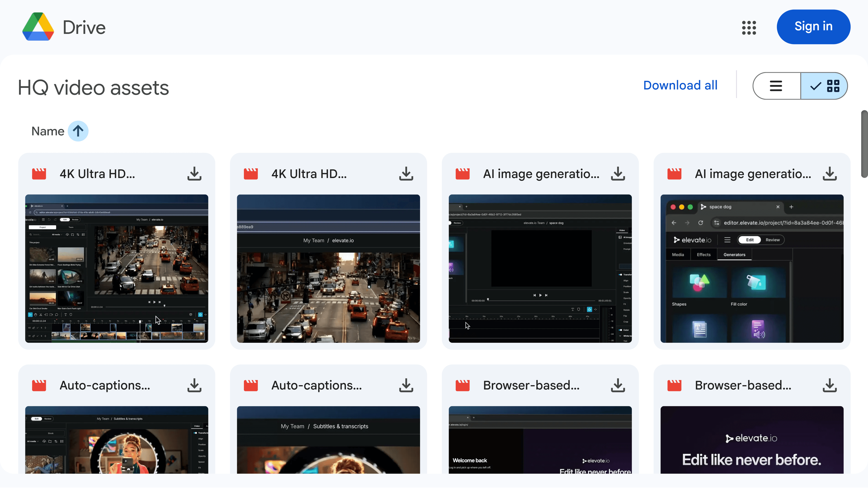The width and height of the screenshot is (868, 488).
Task: Switch to list layout view
Action: click(x=776, y=86)
